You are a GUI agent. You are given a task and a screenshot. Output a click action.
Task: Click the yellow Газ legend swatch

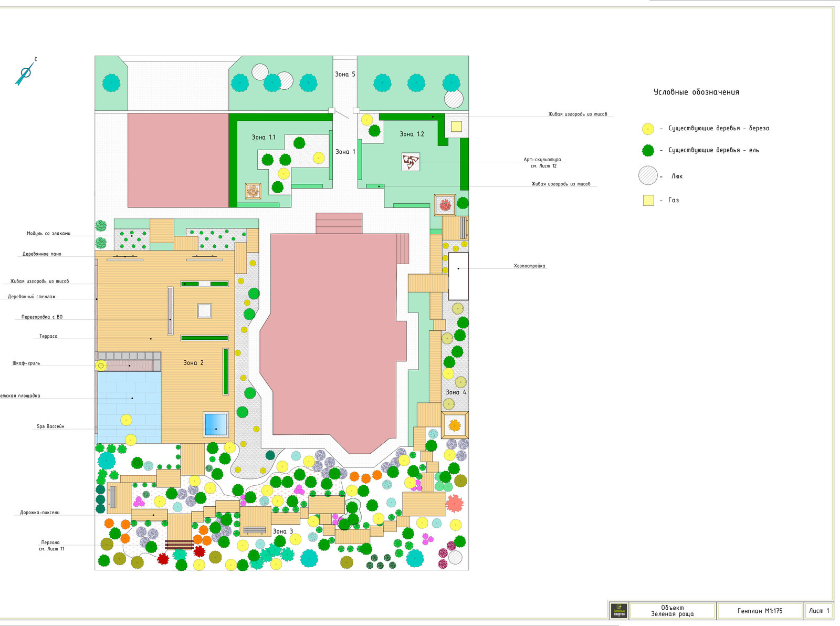(x=648, y=200)
